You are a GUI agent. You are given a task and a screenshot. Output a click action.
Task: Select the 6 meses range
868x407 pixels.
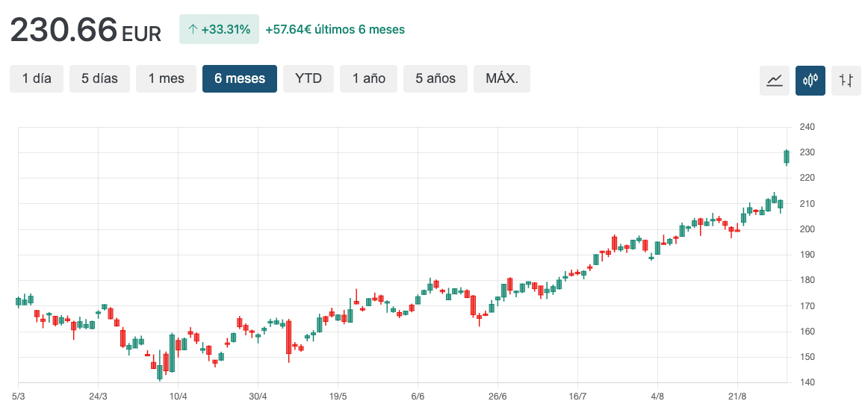pyautogui.click(x=240, y=78)
